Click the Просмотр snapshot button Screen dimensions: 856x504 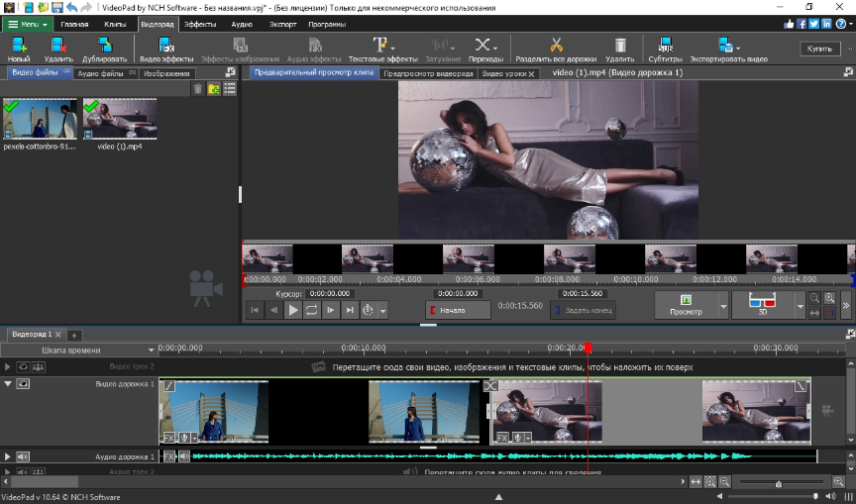686,305
